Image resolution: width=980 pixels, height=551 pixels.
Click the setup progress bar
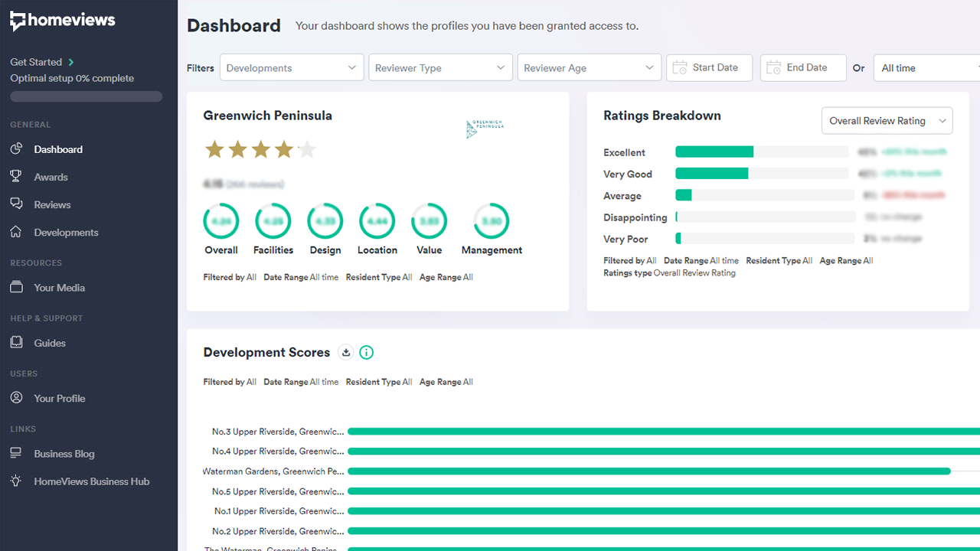pyautogui.click(x=86, y=96)
